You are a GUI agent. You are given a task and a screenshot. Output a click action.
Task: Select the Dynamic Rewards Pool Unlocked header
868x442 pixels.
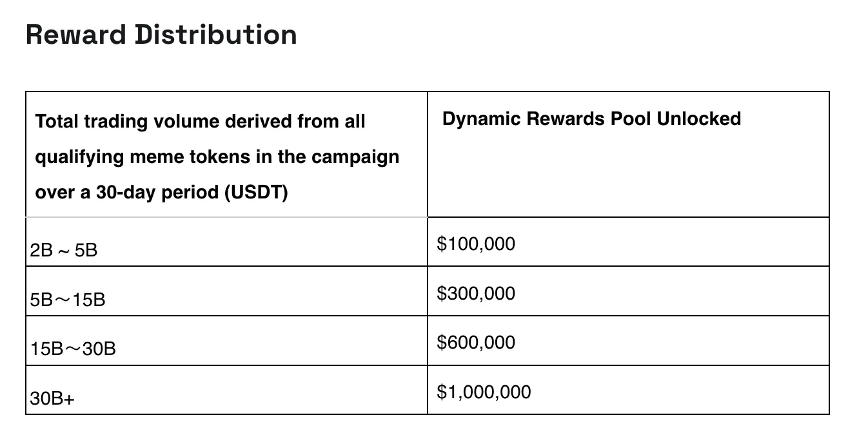click(x=628, y=154)
